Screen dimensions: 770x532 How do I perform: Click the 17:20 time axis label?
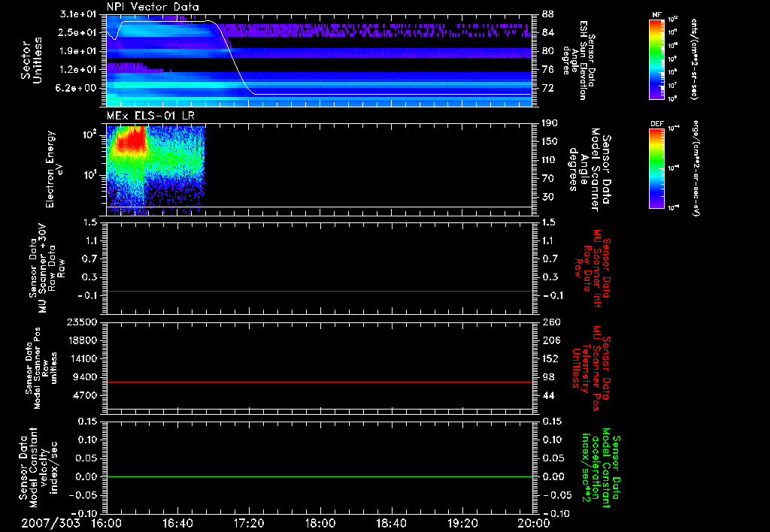tap(249, 523)
